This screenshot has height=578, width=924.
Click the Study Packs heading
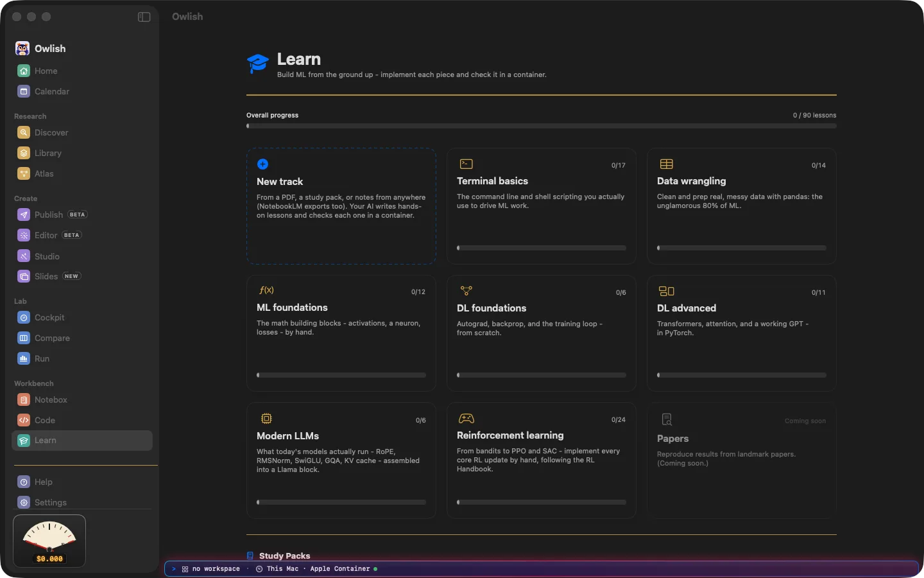point(285,556)
